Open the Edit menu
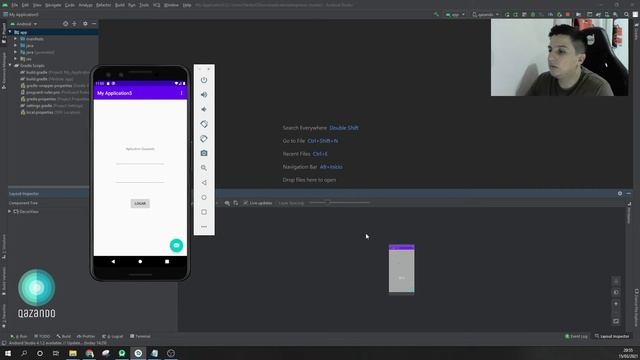The width and height of the screenshot is (640, 360). pyautogui.click(x=25, y=5)
